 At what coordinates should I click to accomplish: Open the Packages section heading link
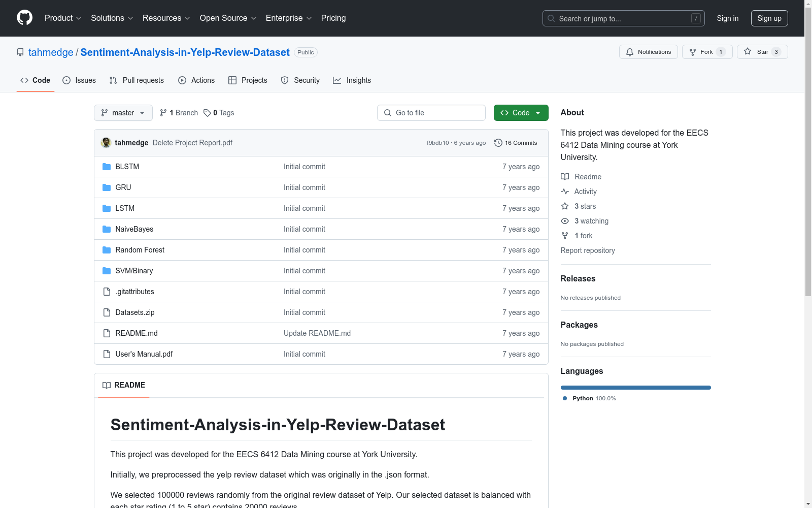pyautogui.click(x=579, y=325)
